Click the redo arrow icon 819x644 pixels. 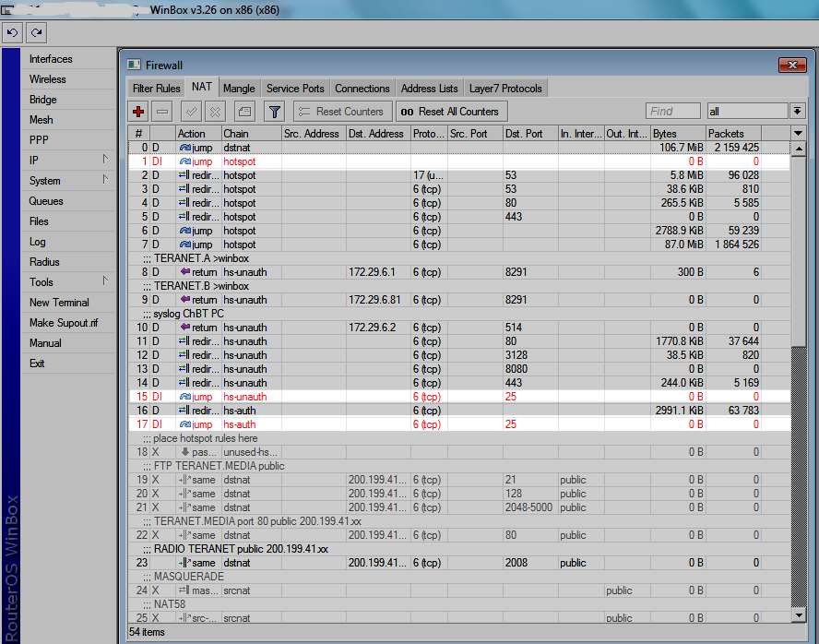point(36,32)
